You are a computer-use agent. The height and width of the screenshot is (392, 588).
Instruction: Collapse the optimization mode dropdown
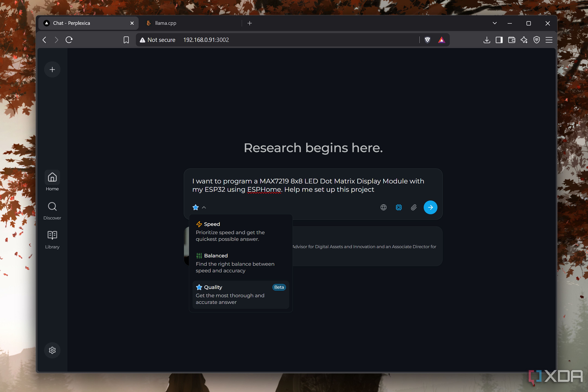point(199,207)
